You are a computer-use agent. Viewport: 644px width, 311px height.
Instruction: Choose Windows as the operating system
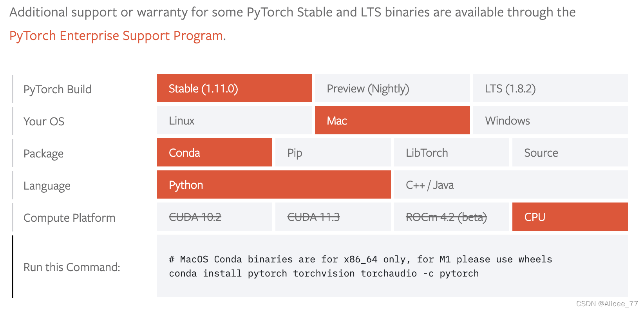tap(550, 121)
